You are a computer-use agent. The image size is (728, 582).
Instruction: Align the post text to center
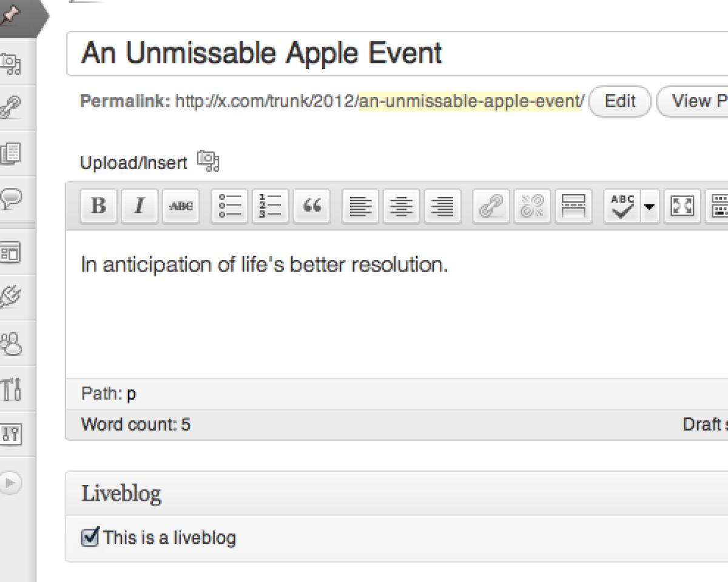[x=401, y=206]
